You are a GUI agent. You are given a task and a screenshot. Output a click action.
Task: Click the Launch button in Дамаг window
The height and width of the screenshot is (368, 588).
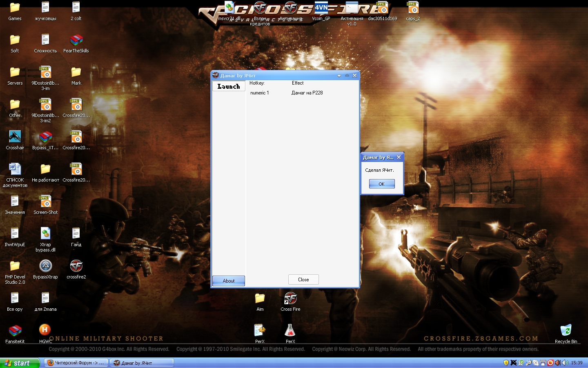pos(229,86)
